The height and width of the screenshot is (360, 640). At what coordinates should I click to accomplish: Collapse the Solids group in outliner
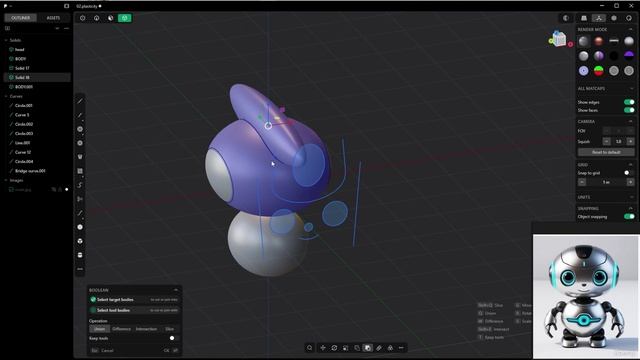[6, 40]
